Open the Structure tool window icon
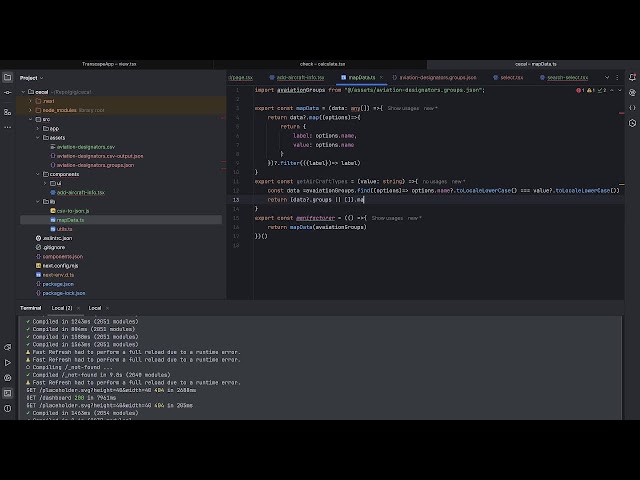640x480 pixels. pyautogui.click(x=8, y=112)
